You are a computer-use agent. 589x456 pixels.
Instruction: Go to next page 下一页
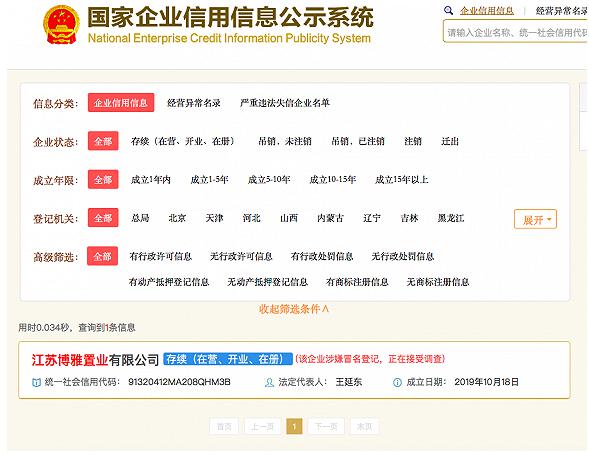coord(326,426)
